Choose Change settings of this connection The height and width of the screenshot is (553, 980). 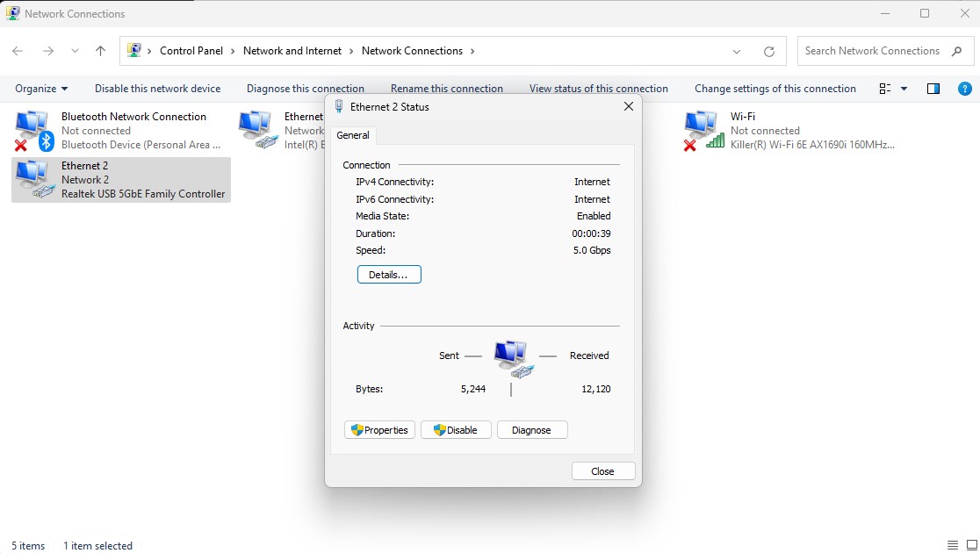(775, 89)
